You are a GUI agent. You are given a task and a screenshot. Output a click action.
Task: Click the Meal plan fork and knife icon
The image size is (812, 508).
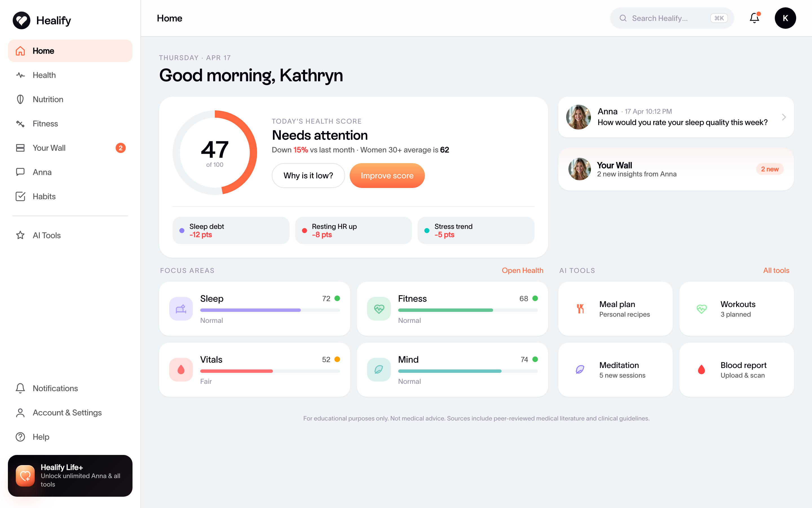tap(580, 309)
